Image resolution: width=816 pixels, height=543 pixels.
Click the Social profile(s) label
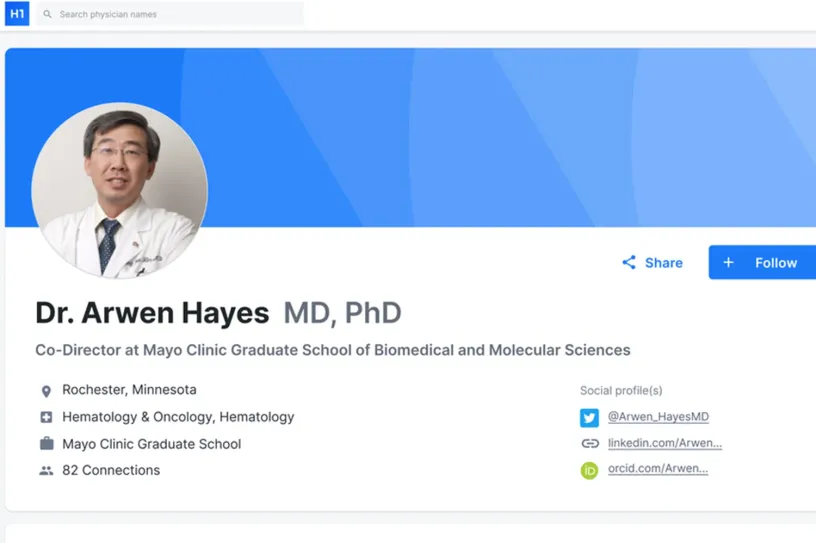click(x=621, y=390)
